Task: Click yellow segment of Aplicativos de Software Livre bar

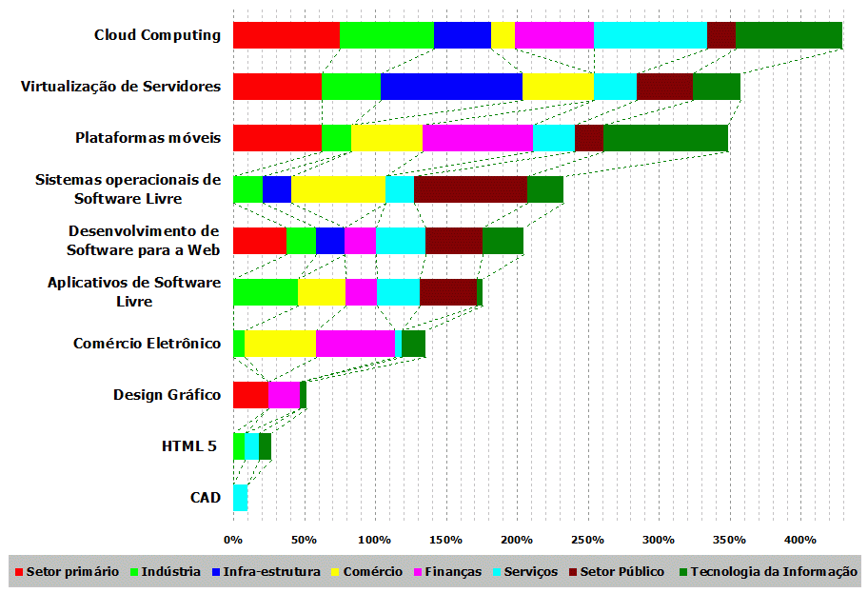Action: pos(322,292)
